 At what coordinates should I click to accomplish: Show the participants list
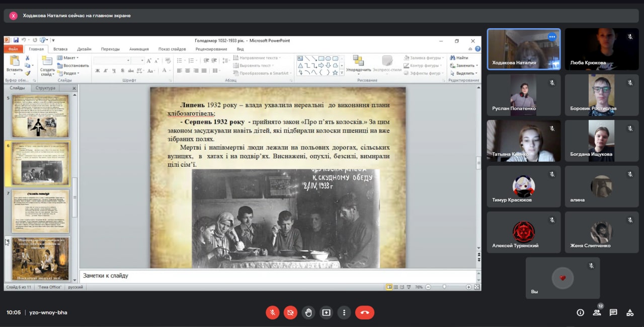596,312
